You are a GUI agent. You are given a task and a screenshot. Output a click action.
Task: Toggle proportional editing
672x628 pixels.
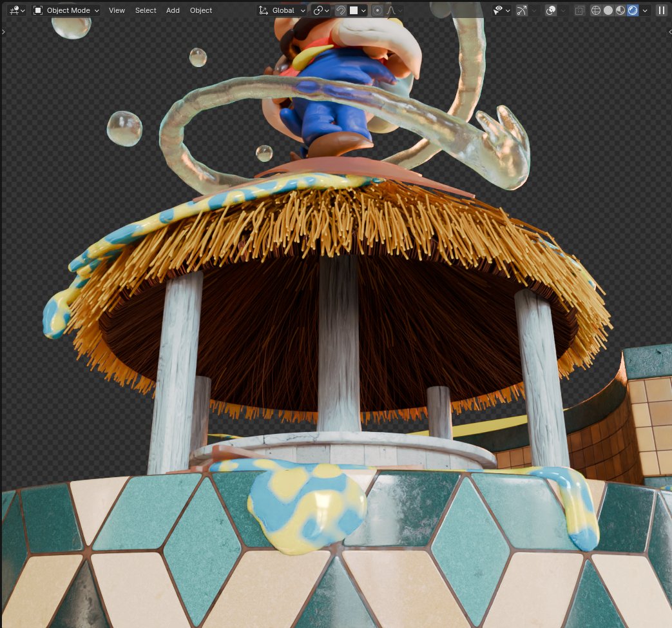click(377, 10)
